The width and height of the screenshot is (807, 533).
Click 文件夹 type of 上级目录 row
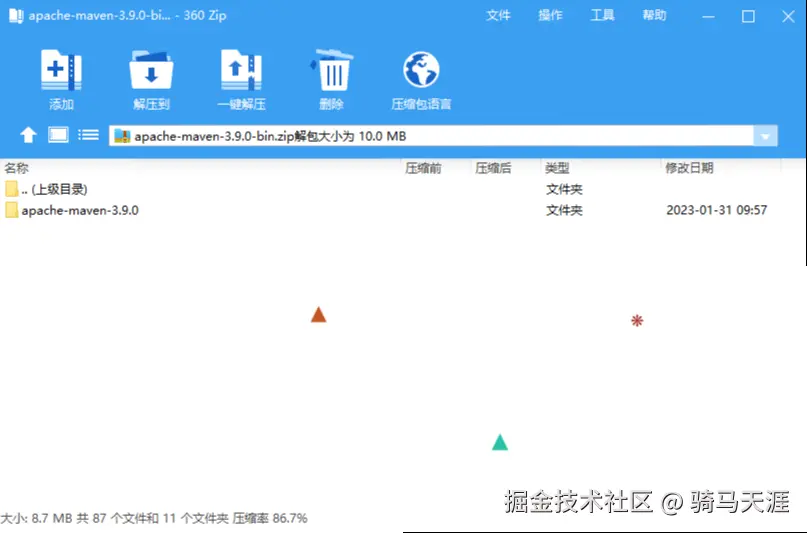564,189
